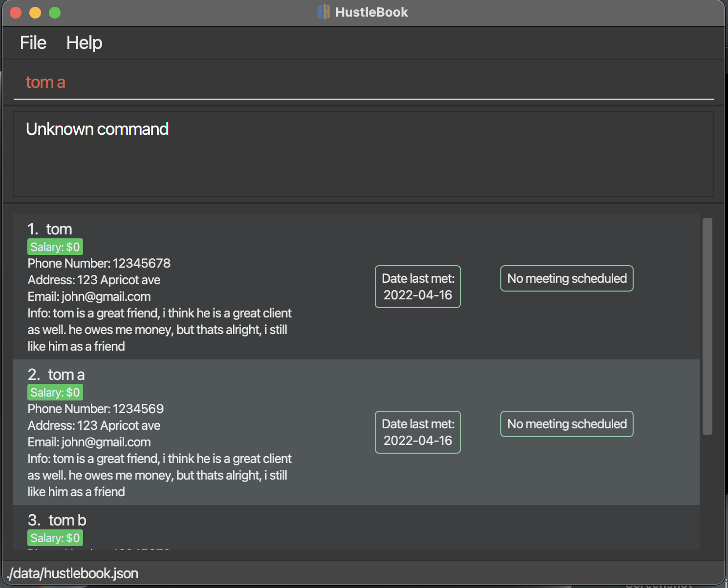The width and height of the screenshot is (728, 588).
Task: Select contact 3 named tom b
Action: point(356,527)
